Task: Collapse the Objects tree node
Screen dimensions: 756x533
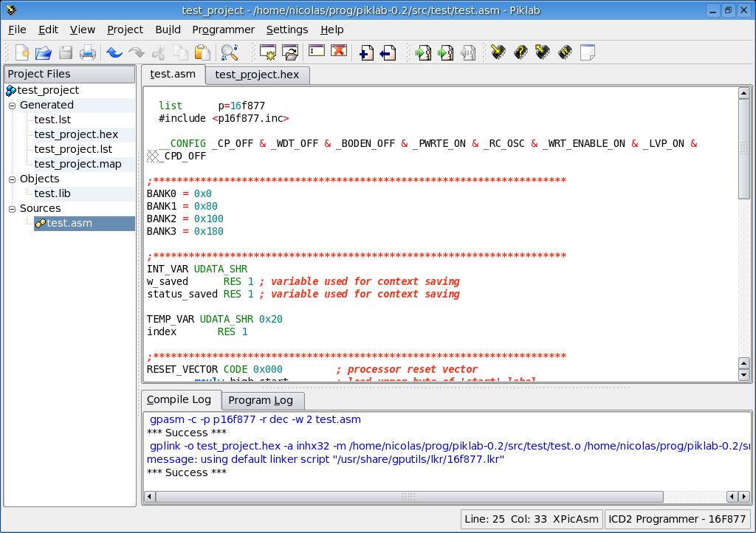Action: [x=12, y=179]
